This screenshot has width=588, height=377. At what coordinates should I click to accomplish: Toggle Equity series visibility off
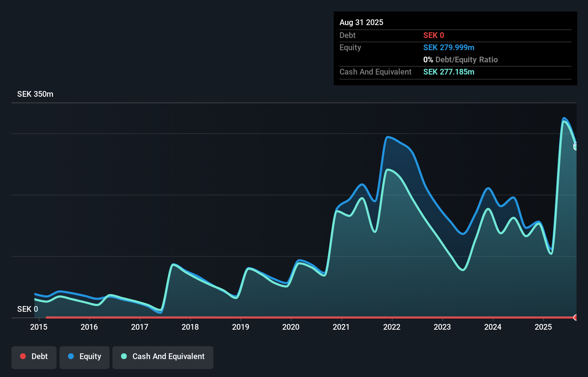[x=84, y=357]
